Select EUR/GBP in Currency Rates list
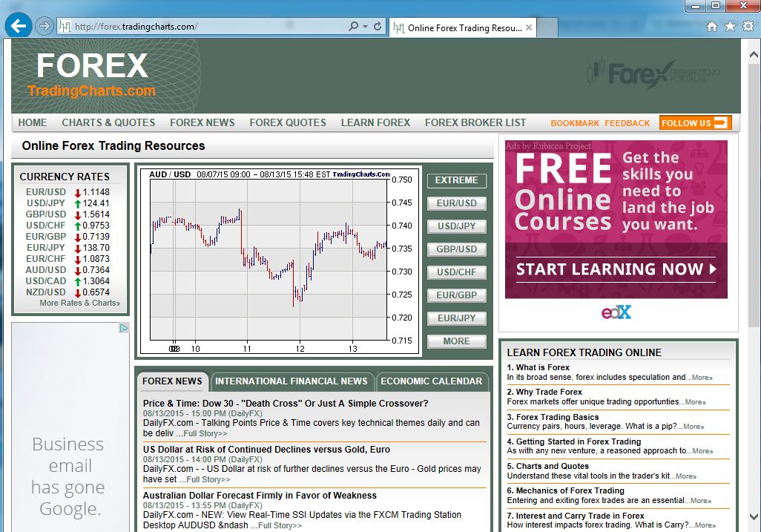Image resolution: width=761 pixels, height=532 pixels. [46, 237]
